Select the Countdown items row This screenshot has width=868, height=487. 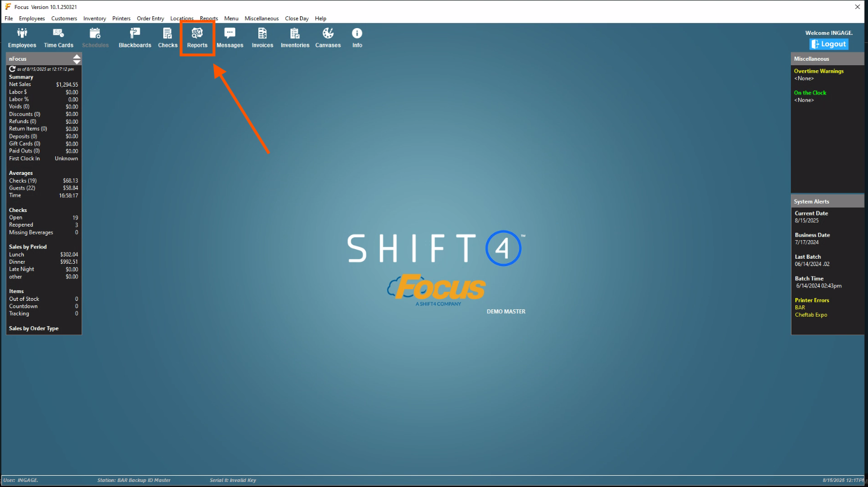point(43,306)
